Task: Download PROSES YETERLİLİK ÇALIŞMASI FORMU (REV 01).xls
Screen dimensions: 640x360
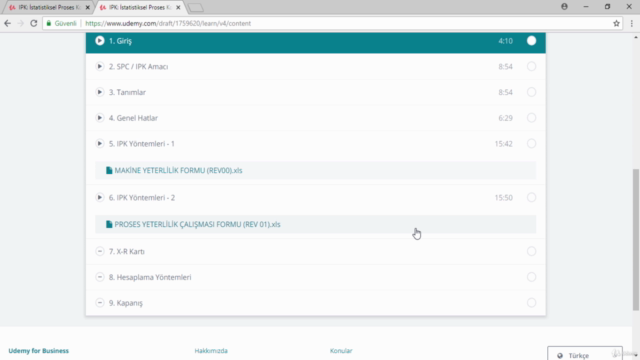Action: click(x=197, y=224)
